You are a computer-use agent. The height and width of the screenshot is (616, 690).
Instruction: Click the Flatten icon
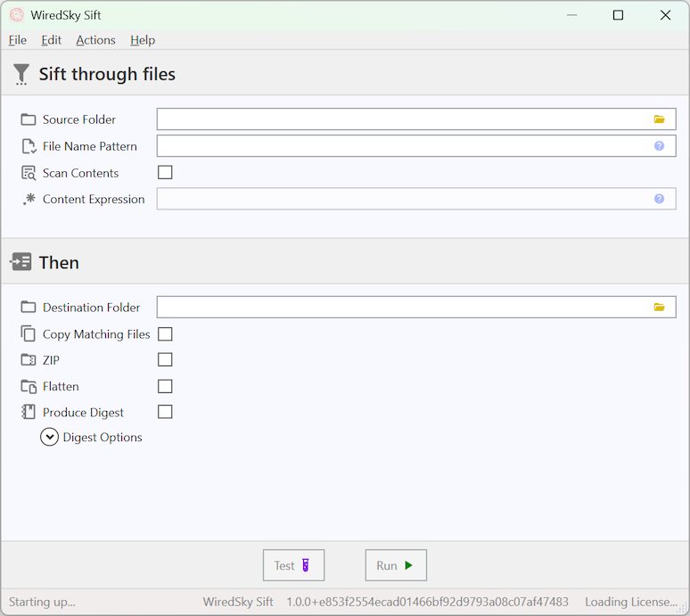tap(29, 386)
